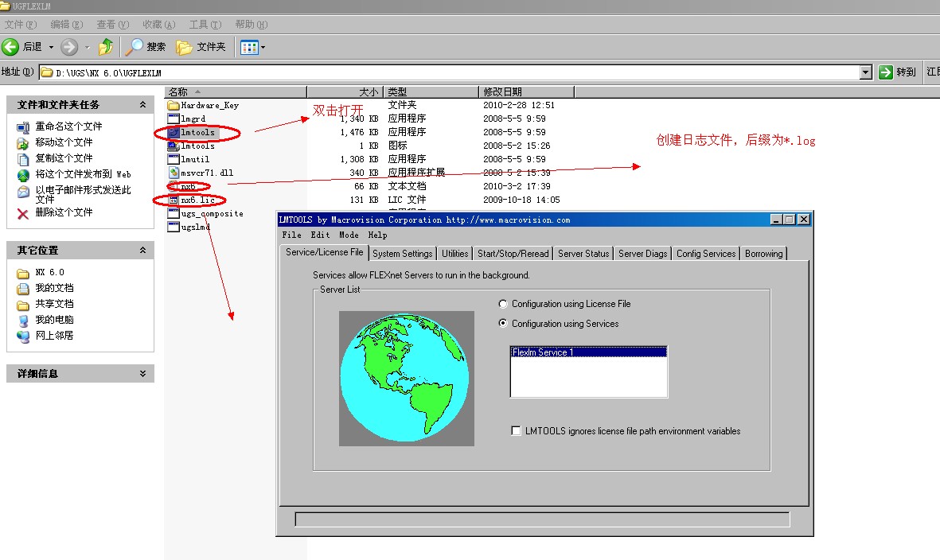
Task: Select the nx6.lic license file icon
Action: 174,200
